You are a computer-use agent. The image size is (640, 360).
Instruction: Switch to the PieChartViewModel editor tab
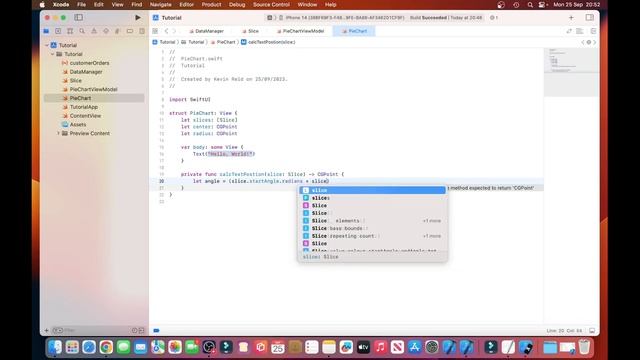(x=300, y=31)
